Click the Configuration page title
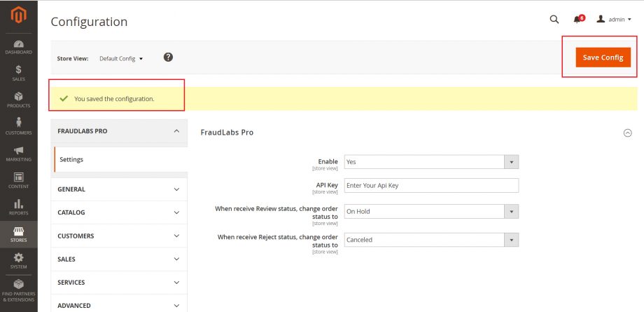Image resolution: width=644 pixels, height=312 pixels. pyautogui.click(x=89, y=22)
